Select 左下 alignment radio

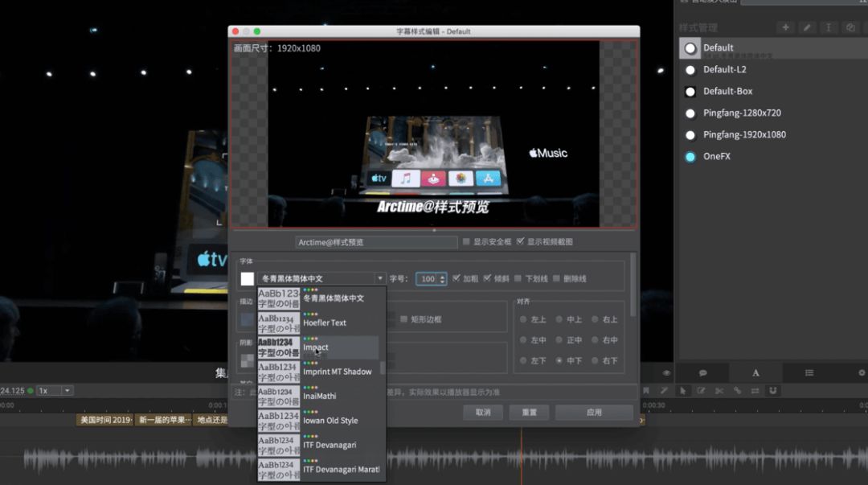coord(523,360)
